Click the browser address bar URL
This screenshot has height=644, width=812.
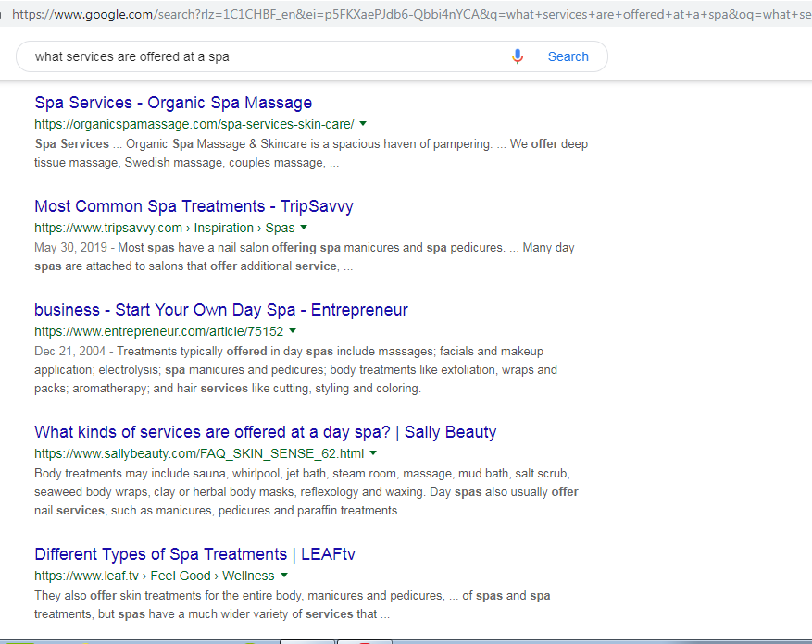pos(412,14)
